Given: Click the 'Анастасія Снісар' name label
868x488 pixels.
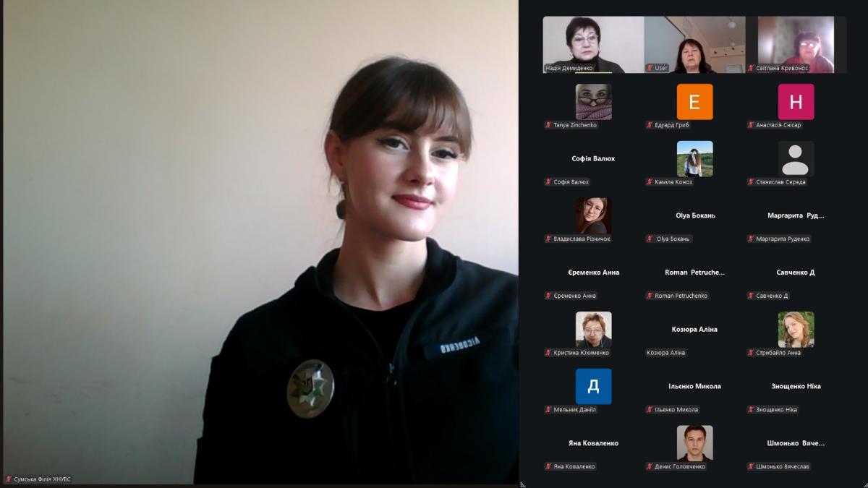Looking at the screenshot, I should point(778,125).
